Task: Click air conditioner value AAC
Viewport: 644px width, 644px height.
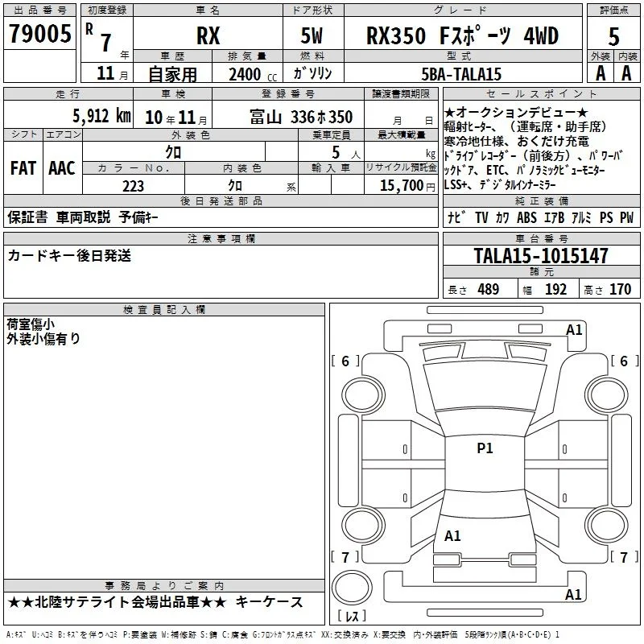Action: 62,168
